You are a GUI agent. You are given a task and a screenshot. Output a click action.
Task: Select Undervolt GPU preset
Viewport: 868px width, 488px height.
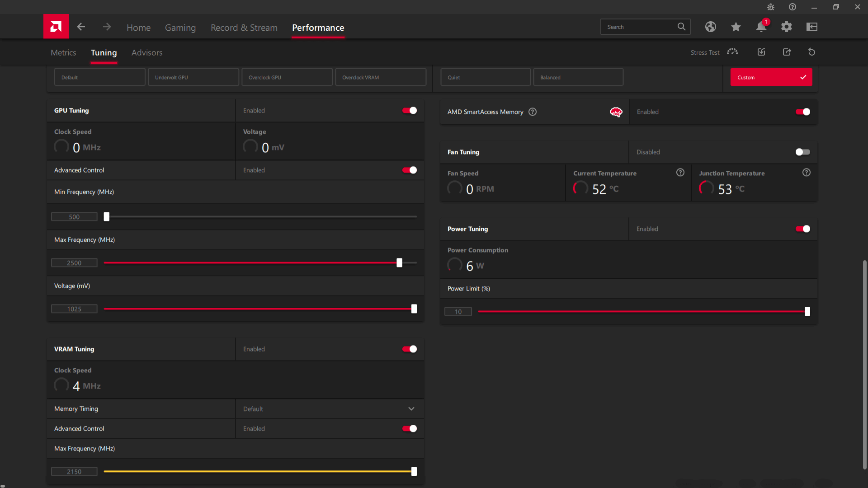tap(193, 77)
